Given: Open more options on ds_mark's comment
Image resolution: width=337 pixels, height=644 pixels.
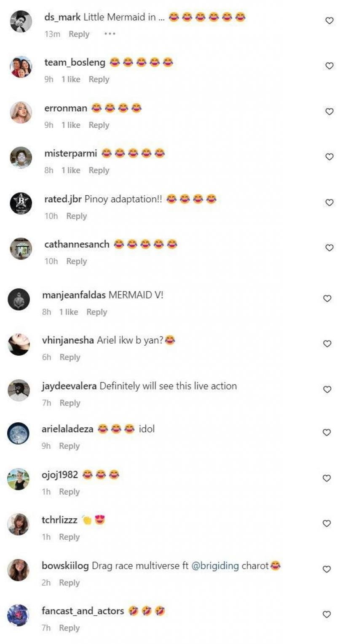Looking at the screenshot, I should [110, 34].
